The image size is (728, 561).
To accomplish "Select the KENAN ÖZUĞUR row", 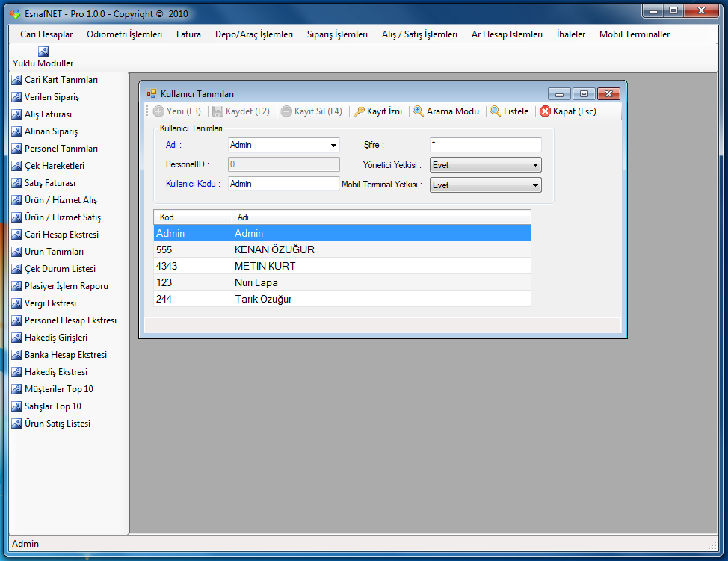I will point(274,249).
